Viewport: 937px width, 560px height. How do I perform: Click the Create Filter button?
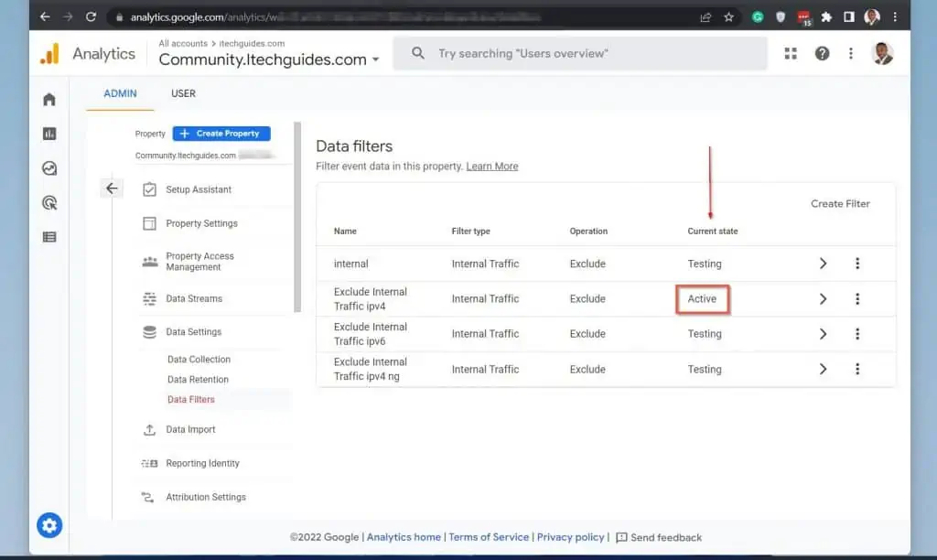click(840, 203)
